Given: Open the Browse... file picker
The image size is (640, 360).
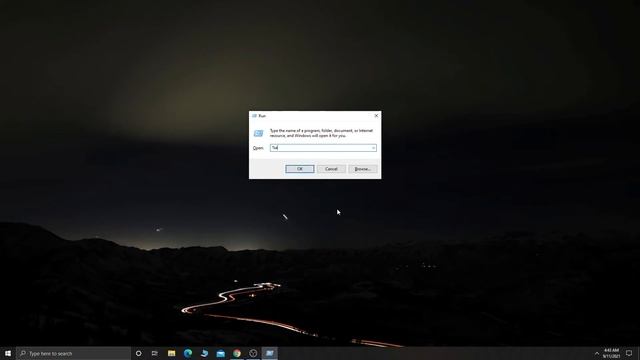Looking at the screenshot, I should (x=362, y=169).
